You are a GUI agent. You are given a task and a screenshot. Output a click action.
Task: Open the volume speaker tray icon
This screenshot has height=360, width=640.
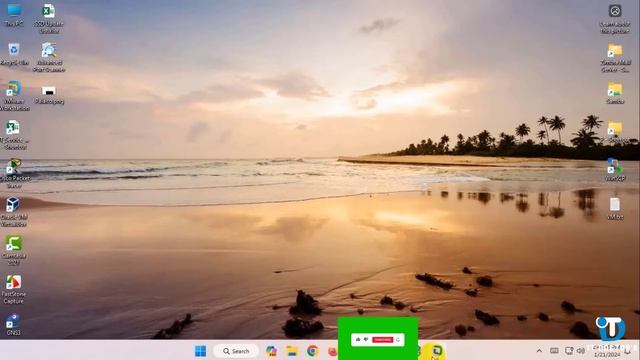580,351
